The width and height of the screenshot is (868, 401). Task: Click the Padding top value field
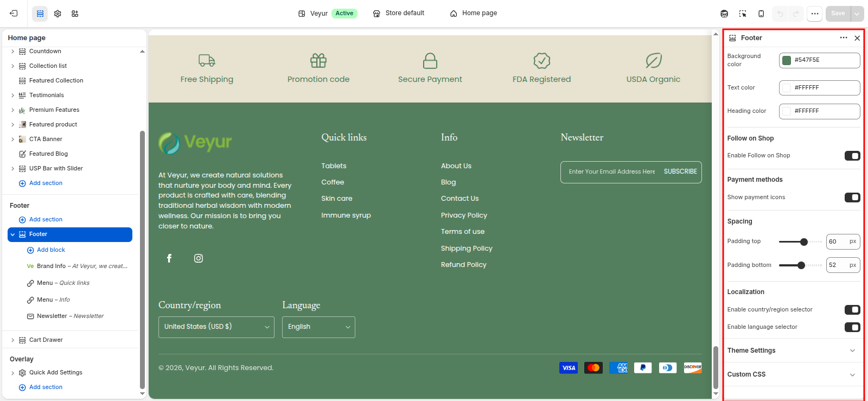(843, 242)
